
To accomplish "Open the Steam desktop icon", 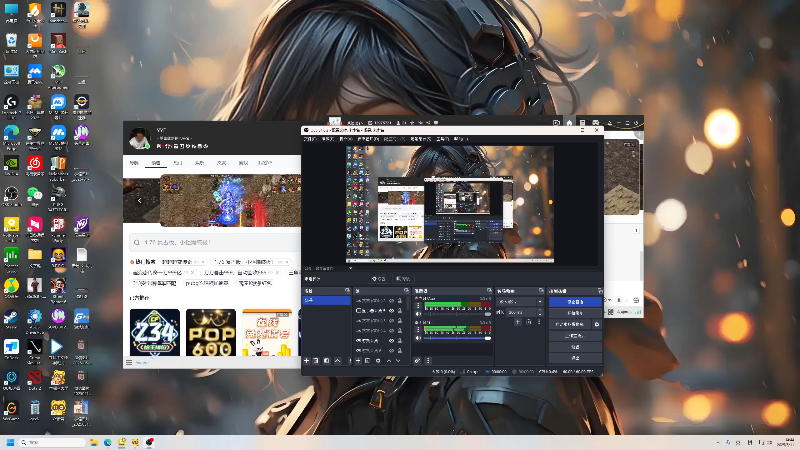I will pyautogui.click(x=11, y=316).
